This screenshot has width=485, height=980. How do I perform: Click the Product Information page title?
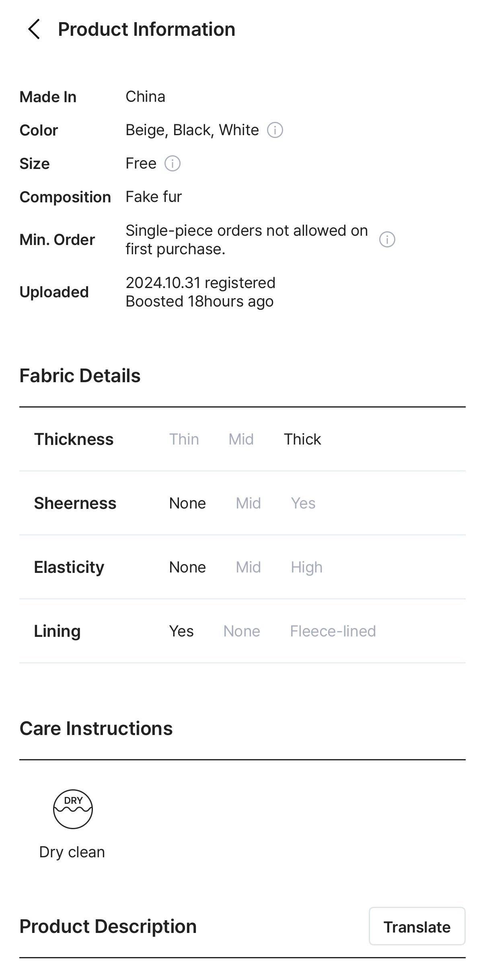coord(146,29)
